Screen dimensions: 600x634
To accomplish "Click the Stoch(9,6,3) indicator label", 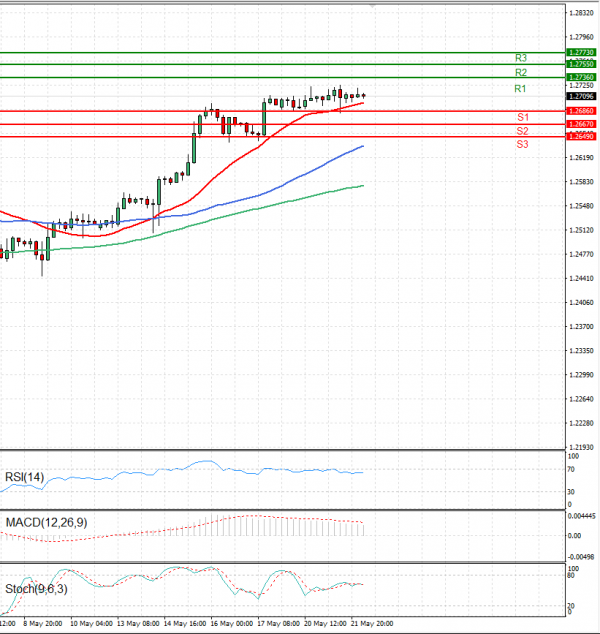I will point(36,589).
